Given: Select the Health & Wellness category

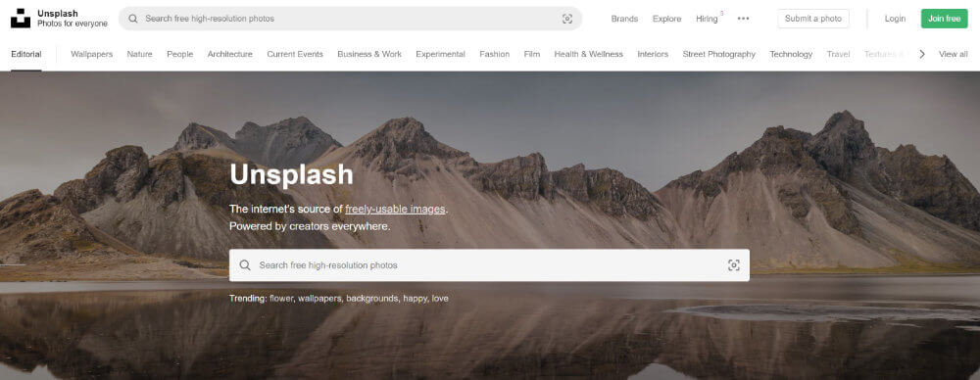Looking at the screenshot, I should click(589, 55).
